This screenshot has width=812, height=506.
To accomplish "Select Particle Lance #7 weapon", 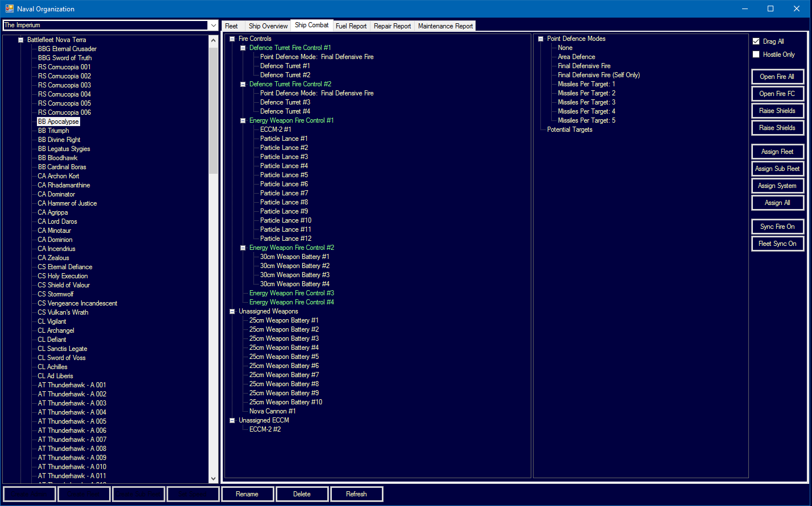I will point(284,193).
